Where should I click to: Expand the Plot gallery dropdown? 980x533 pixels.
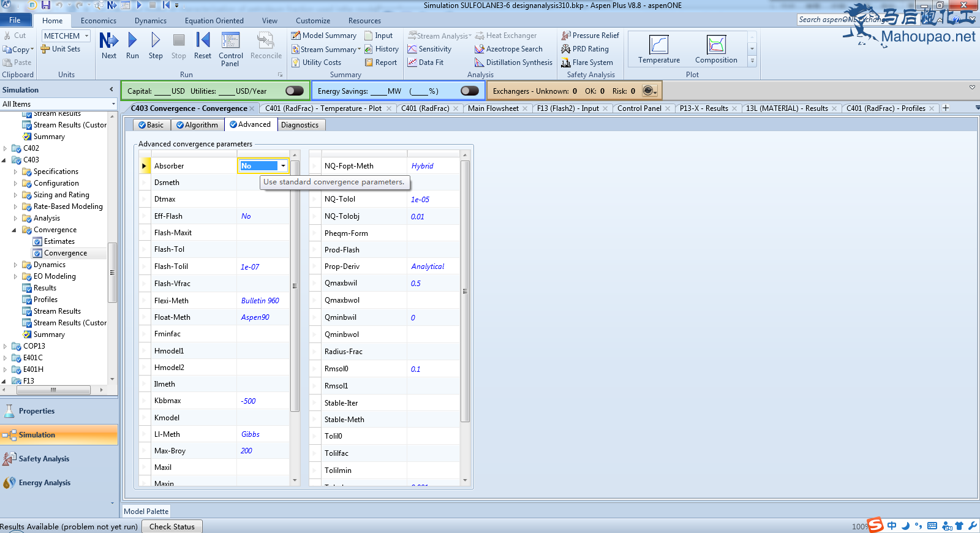pyautogui.click(x=752, y=61)
